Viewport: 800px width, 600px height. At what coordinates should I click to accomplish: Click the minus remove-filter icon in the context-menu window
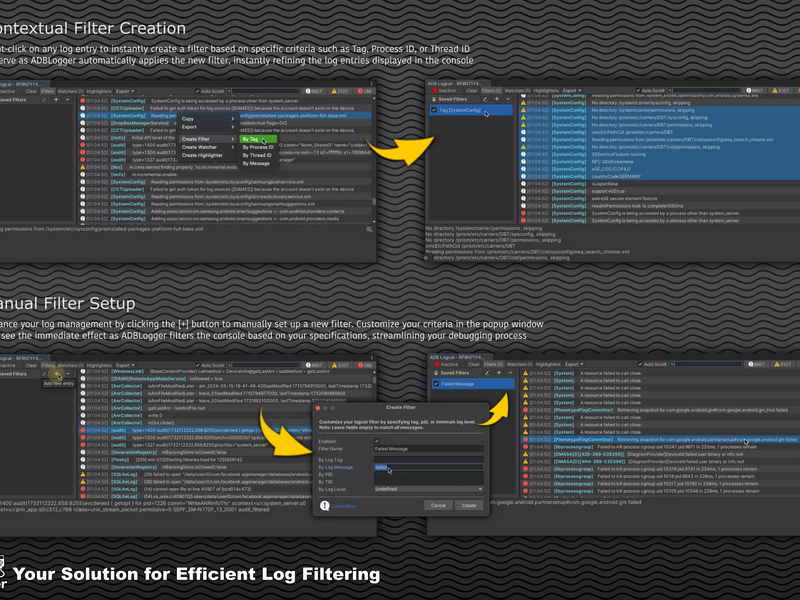[67, 100]
